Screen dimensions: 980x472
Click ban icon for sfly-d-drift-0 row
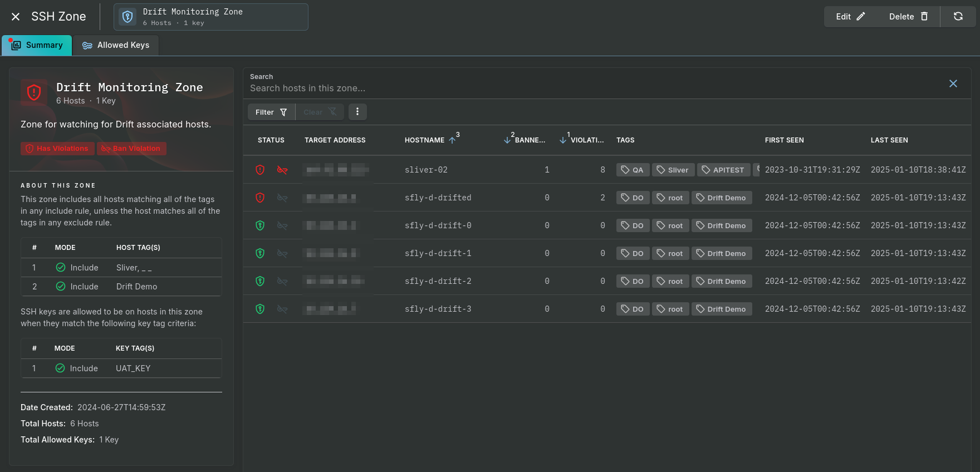coord(282,225)
